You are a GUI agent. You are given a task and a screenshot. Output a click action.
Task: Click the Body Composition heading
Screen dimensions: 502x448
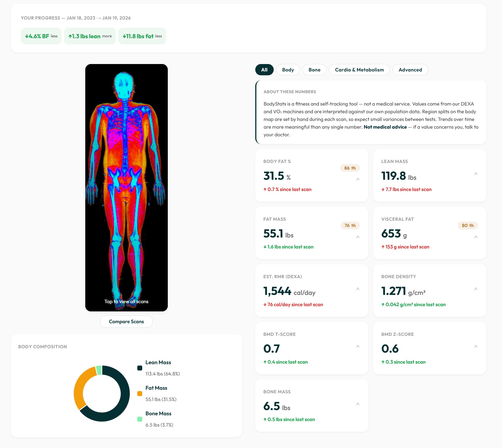(x=42, y=347)
